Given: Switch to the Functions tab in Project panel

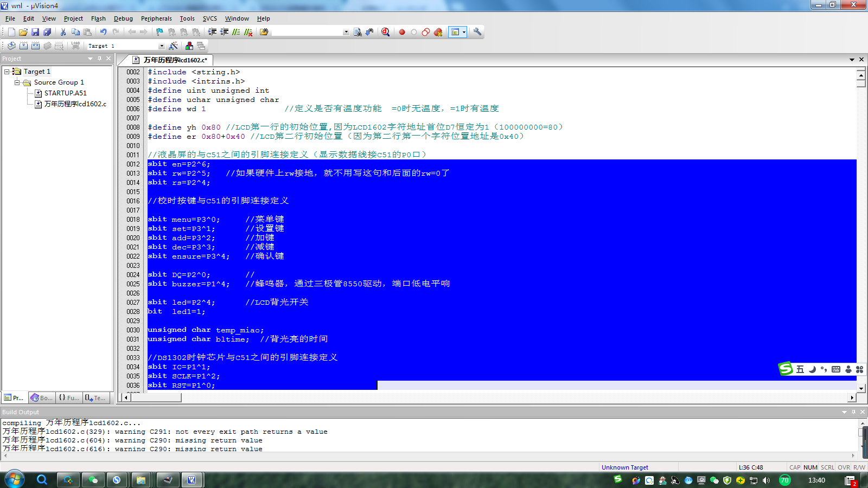Looking at the screenshot, I should [69, 397].
